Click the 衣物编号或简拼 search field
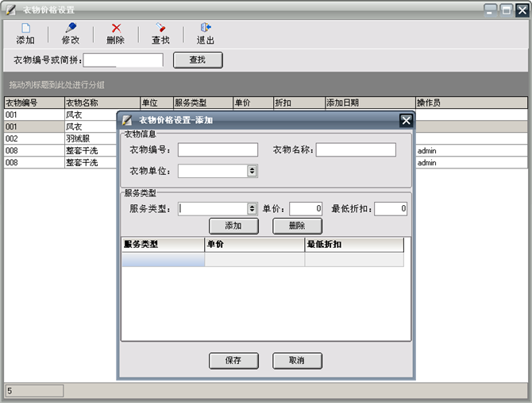Image resolution: width=532 pixels, height=403 pixels. coord(123,60)
